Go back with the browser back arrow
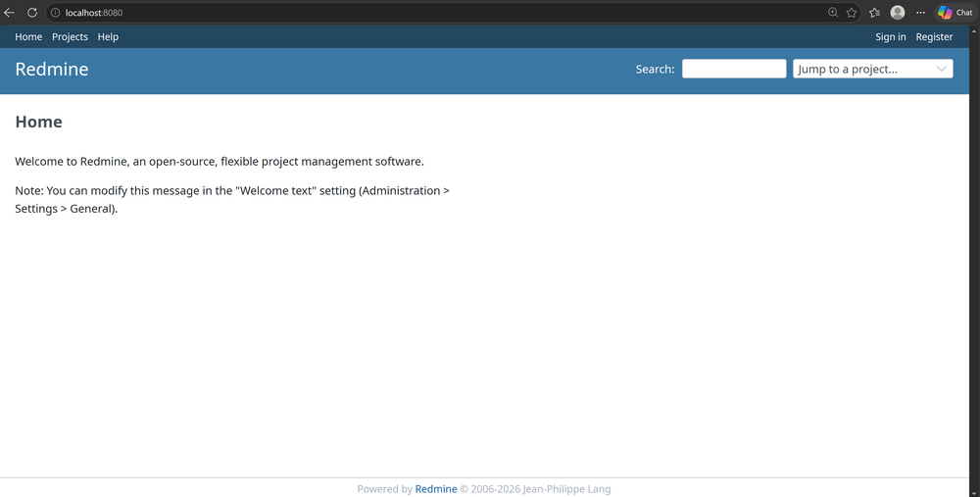 coord(10,13)
